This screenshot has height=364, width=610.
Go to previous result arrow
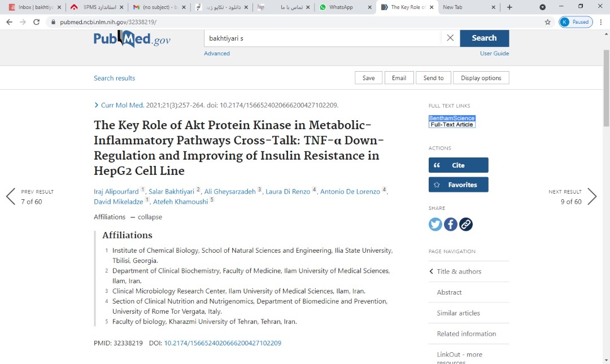click(x=11, y=196)
